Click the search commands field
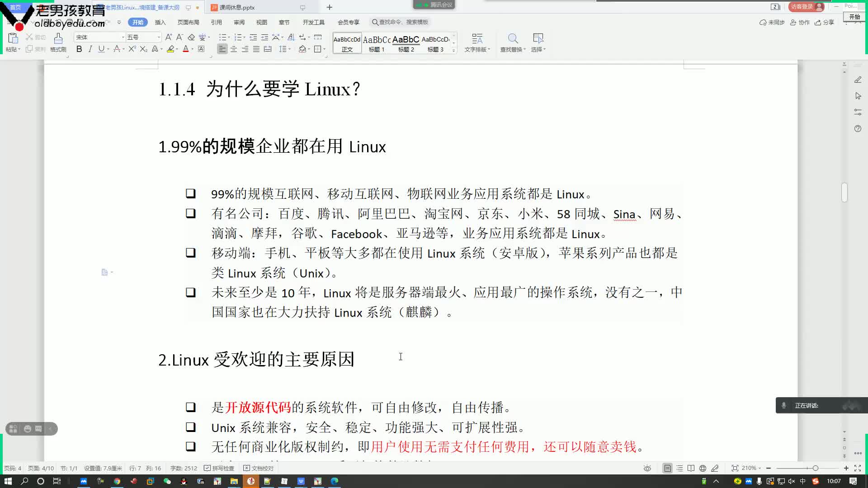This screenshot has width=868, height=488. pyautogui.click(x=401, y=22)
